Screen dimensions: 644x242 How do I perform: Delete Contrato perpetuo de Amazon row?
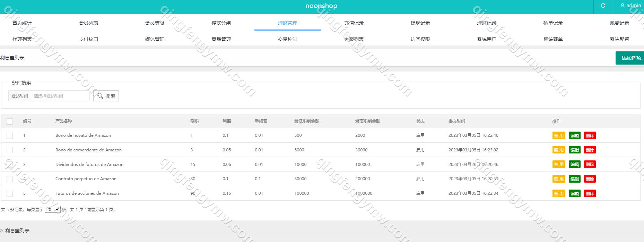[x=590, y=179]
